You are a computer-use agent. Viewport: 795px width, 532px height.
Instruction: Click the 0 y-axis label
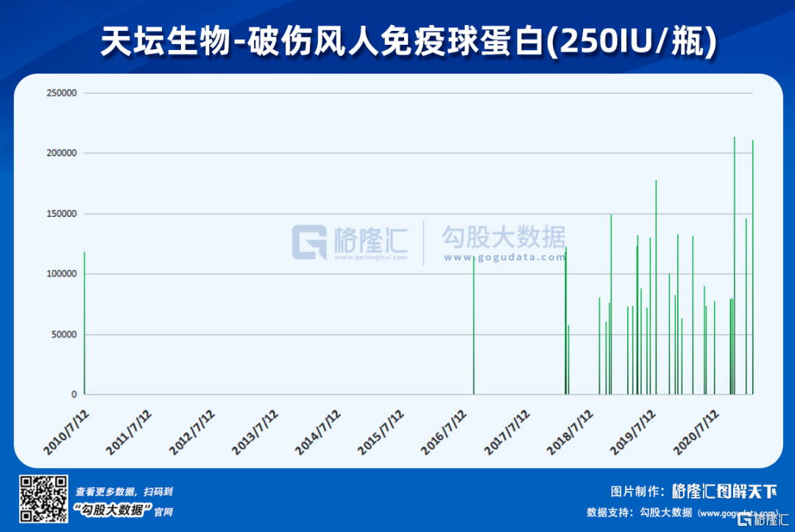(x=74, y=394)
